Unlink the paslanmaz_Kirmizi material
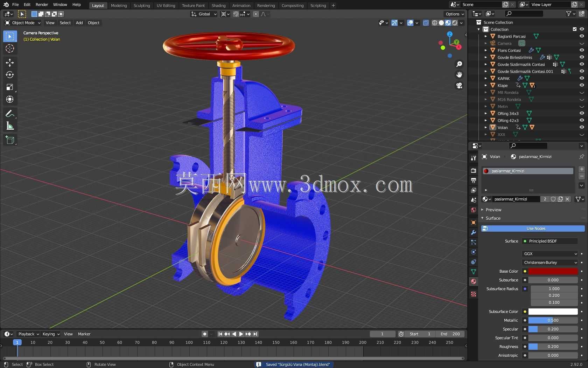Viewport: 588px width, 368px height. tap(567, 199)
